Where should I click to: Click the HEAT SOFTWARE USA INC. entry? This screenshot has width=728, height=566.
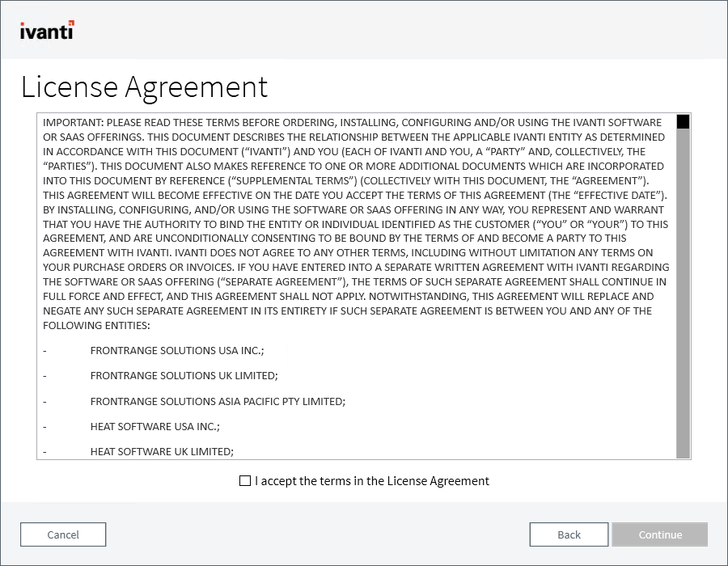point(158,426)
